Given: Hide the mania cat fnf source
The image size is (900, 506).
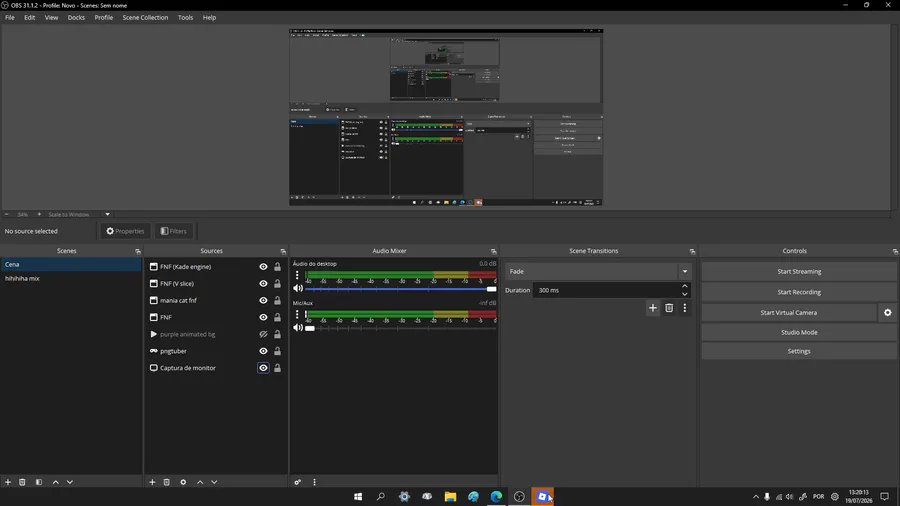Looking at the screenshot, I should tap(263, 301).
